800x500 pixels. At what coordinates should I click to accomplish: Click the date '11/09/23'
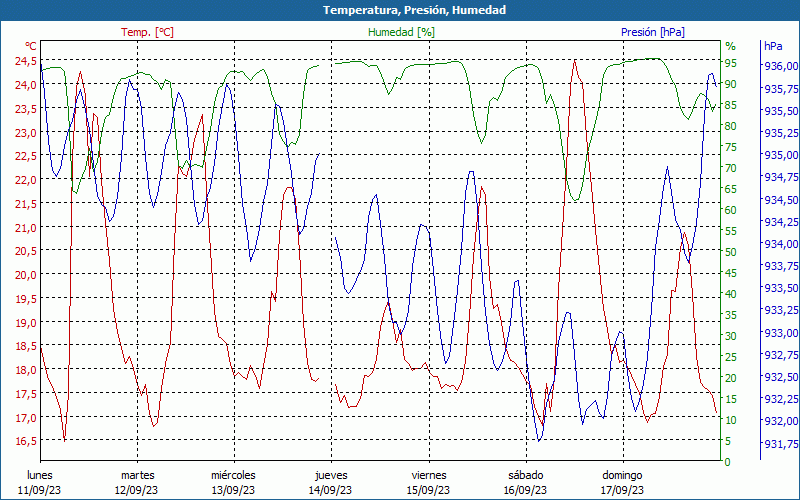click(x=39, y=490)
